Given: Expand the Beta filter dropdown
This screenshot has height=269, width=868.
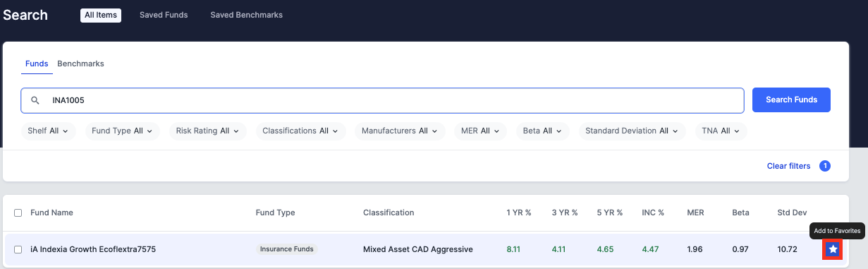Looking at the screenshot, I should pos(542,131).
